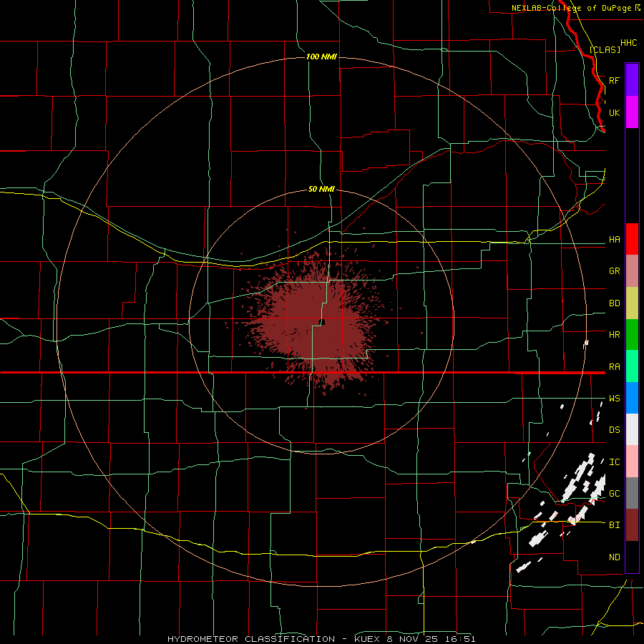The image size is (644, 644).
Task: Click the HA legend label
Action: click(614, 240)
